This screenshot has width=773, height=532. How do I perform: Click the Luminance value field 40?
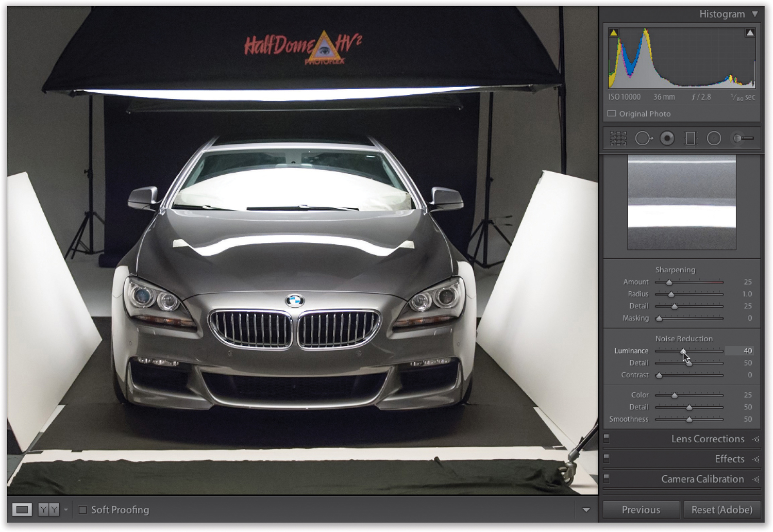740,351
